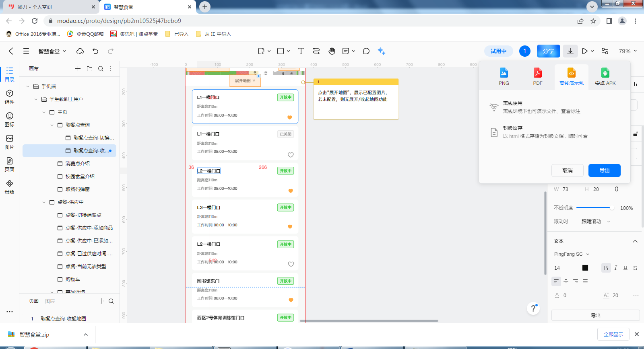Image resolution: width=644 pixels, height=349 pixels.
Task: Select the rectangle shape tool
Action: [x=281, y=51]
